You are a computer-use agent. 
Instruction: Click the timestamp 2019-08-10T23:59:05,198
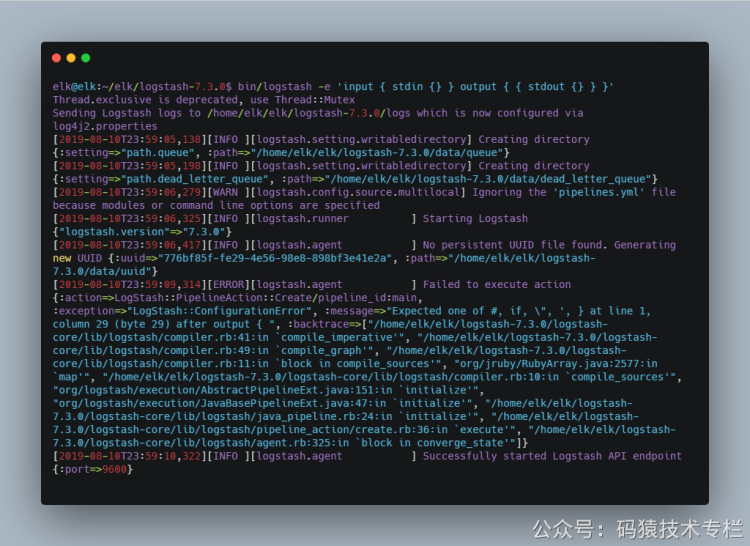point(130,166)
